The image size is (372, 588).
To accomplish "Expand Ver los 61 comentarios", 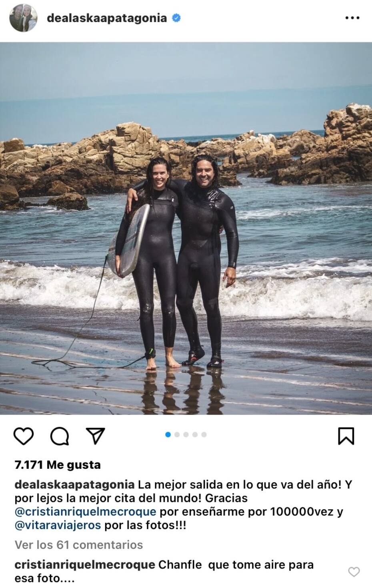I will tap(79, 545).
